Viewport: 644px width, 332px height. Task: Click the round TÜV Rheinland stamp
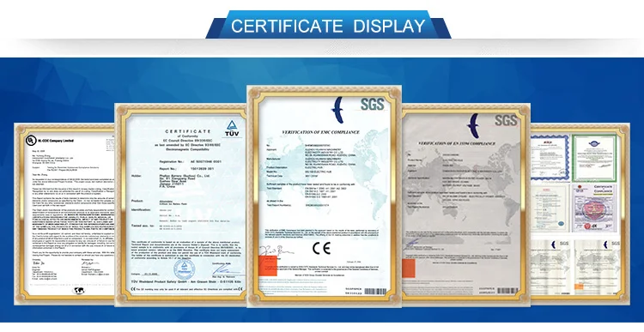click(x=184, y=269)
